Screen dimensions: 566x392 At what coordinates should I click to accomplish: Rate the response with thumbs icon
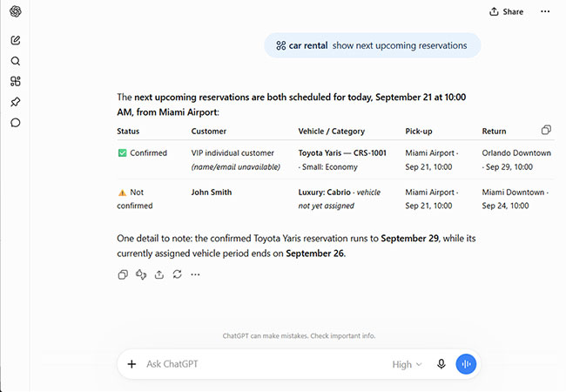pos(141,274)
